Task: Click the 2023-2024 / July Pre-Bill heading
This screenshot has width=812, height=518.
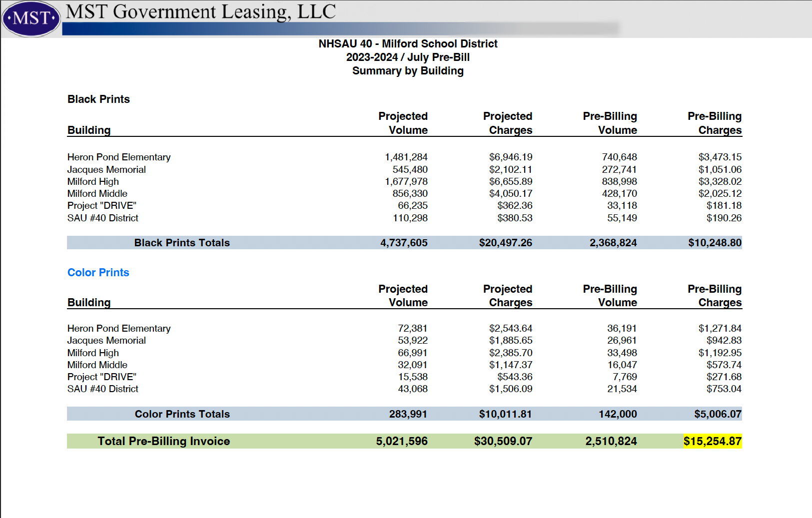Action: point(408,57)
